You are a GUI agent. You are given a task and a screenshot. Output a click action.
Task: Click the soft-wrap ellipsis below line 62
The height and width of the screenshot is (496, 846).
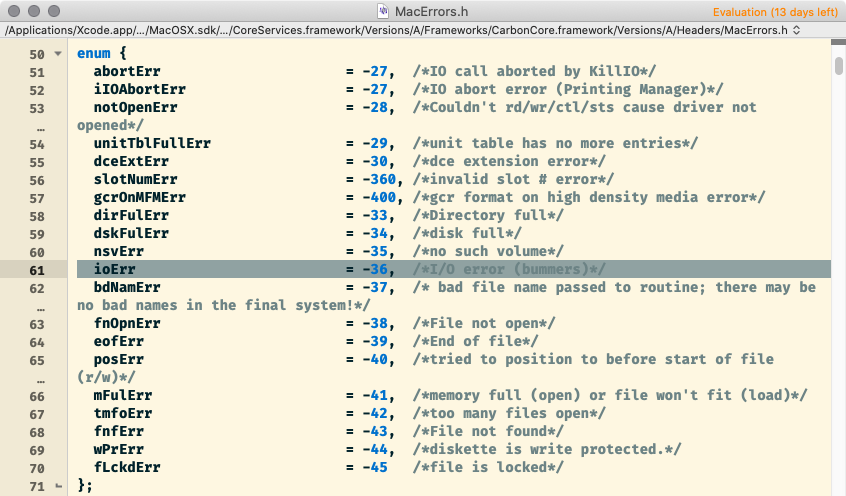40,306
